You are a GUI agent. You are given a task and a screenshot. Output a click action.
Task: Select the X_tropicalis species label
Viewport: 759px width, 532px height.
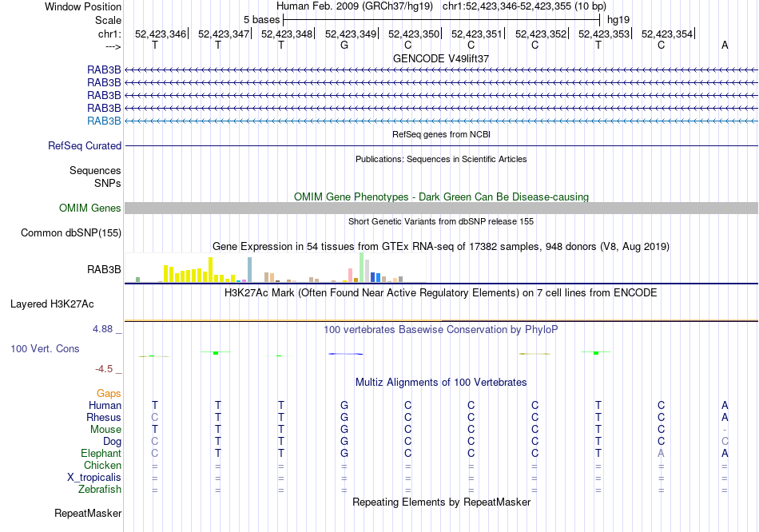click(94, 478)
